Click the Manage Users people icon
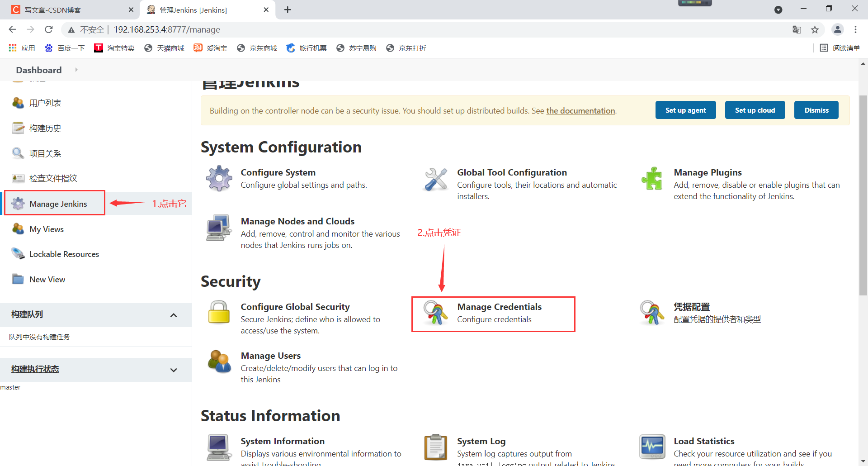The height and width of the screenshot is (466, 868). pyautogui.click(x=219, y=361)
